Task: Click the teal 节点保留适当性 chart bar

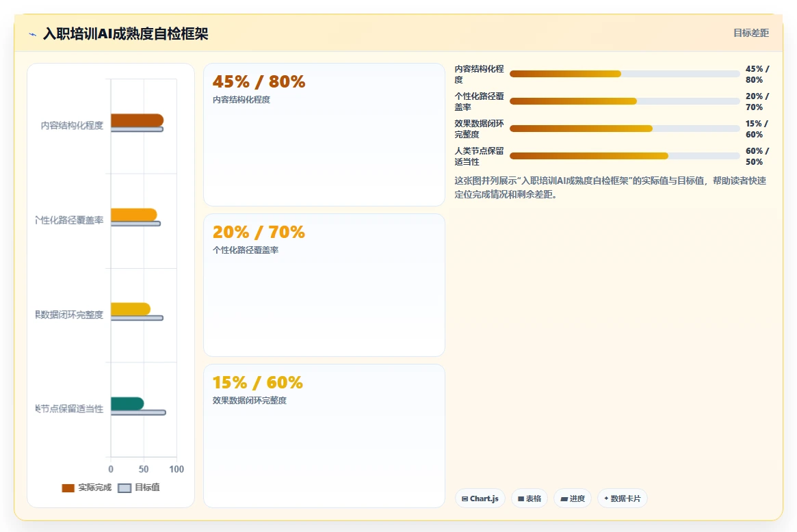Action: (x=127, y=403)
